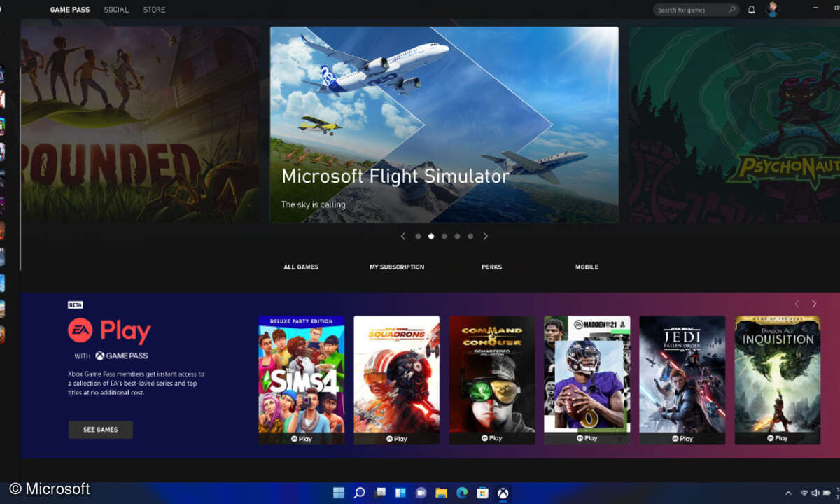Click the EA Play badge under Command & Conquer
Screen dimensions: 840x504
pos(492,438)
